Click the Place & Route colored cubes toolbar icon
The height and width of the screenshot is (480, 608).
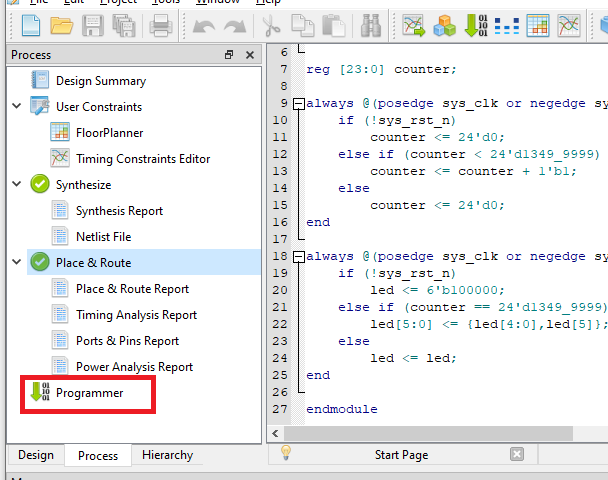coord(445,25)
